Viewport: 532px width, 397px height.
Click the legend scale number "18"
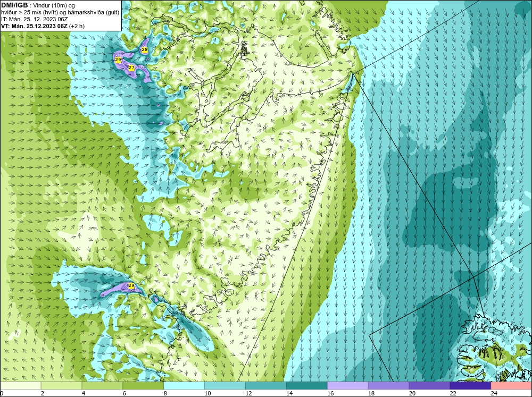coord(371,393)
